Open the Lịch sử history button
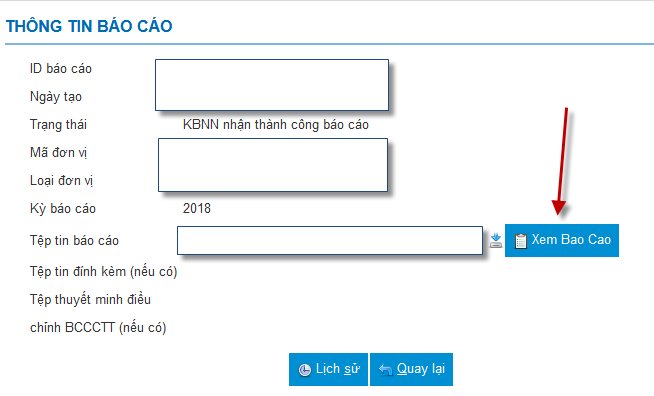The height and width of the screenshot is (396, 654). click(x=328, y=369)
